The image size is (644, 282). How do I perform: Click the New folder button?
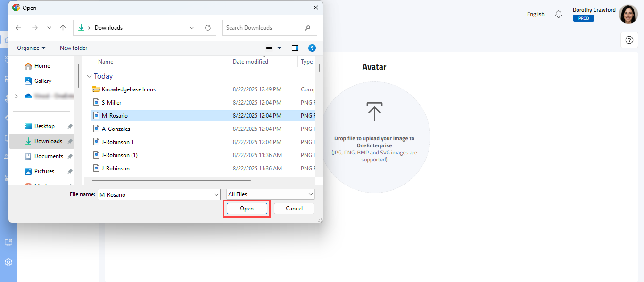(x=74, y=48)
